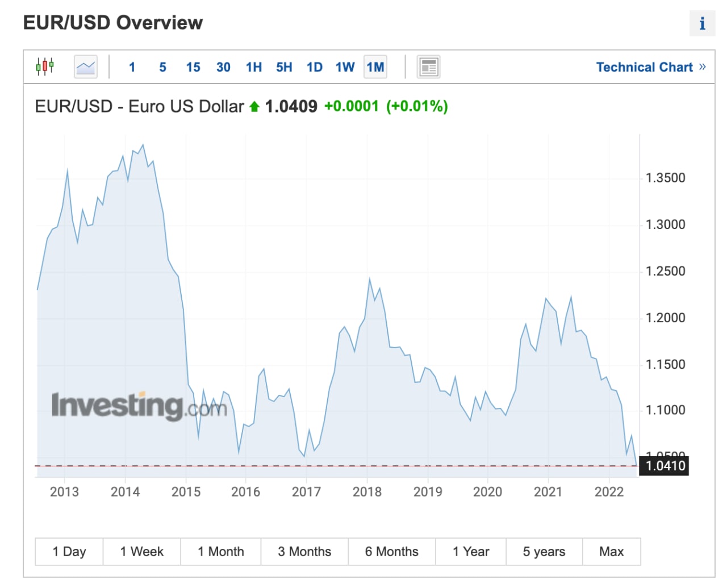
Task: Pick the 5H chart interval
Action: click(284, 67)
